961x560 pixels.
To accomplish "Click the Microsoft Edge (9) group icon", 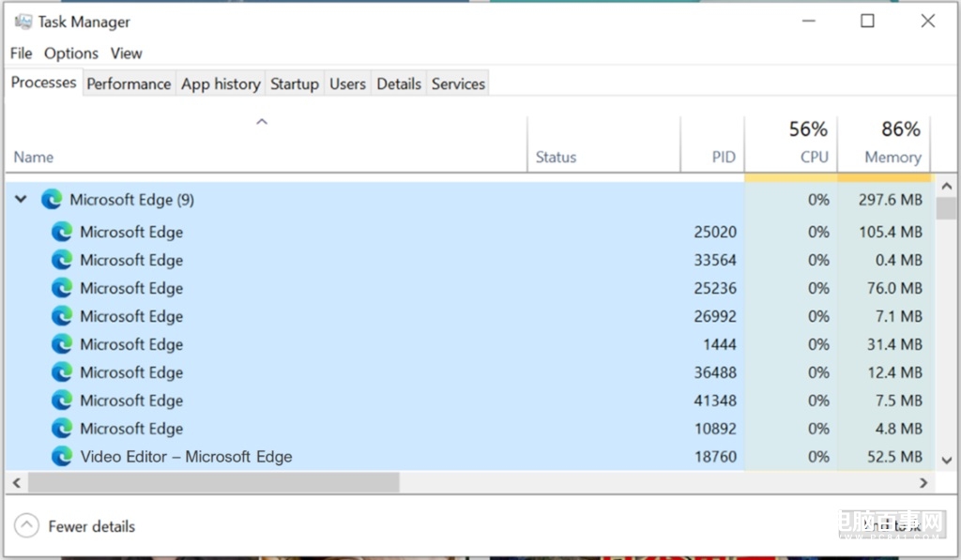I will point(52,200).
